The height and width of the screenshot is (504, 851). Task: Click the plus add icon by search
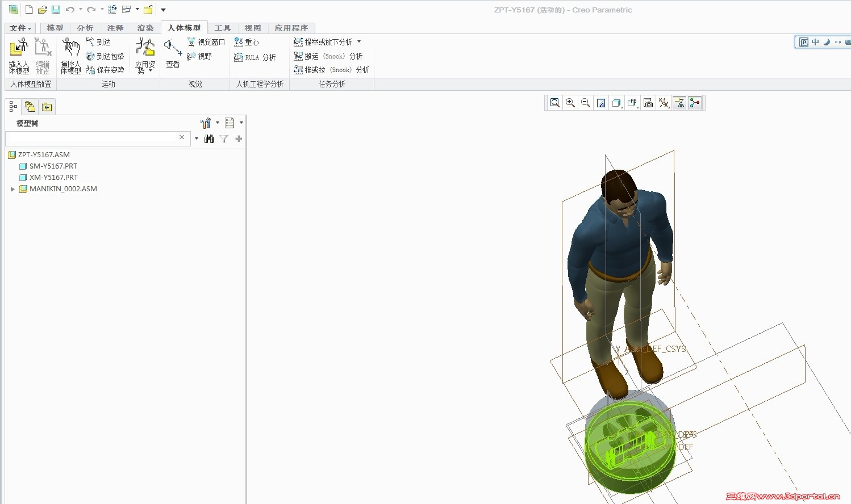click(x=239, y=138)
